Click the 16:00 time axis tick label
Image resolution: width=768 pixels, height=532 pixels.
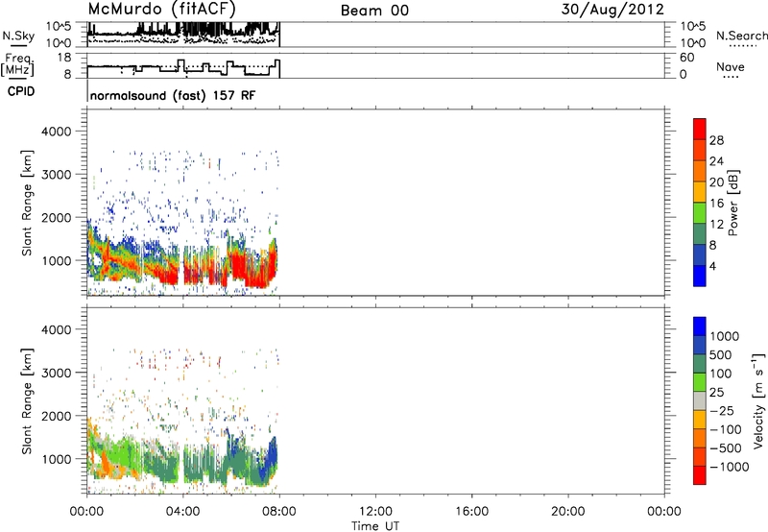pyautogui.click(x=472, y=512)
